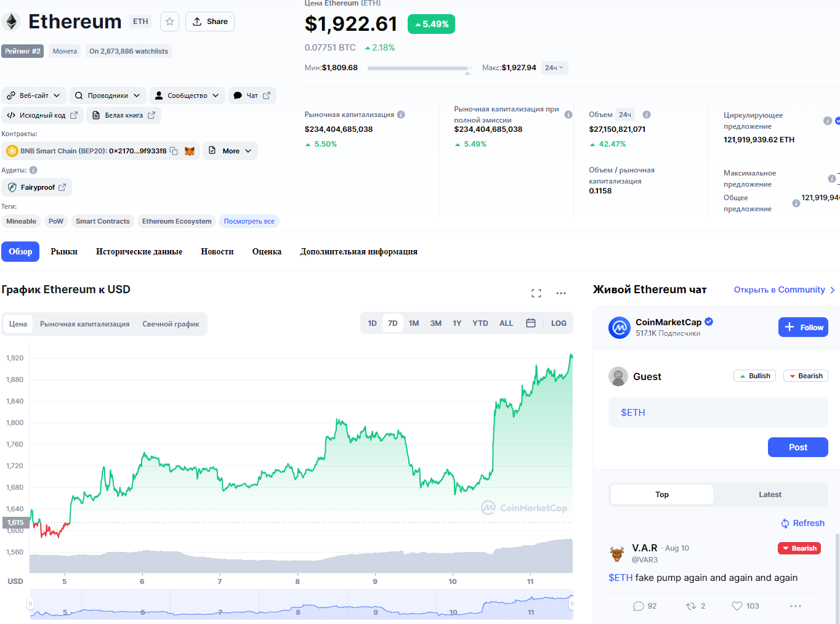Expand the Веб-сайт dropdown
840x624 pixels.
coord(34,95)
